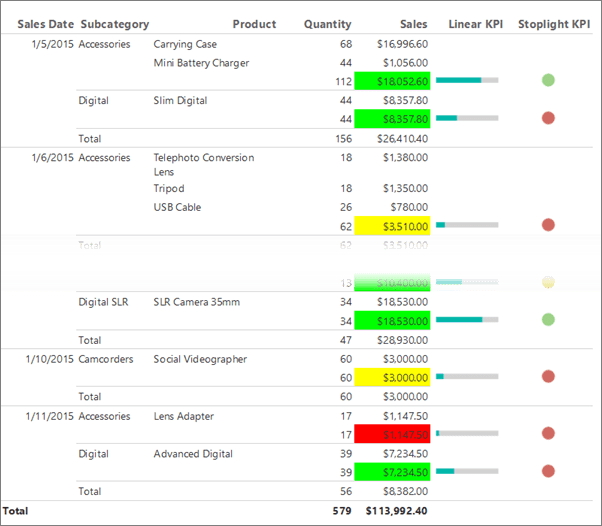Click green highlighted $8,357.80 sales cell
This screenshot has height=526, width=602.
392,119
